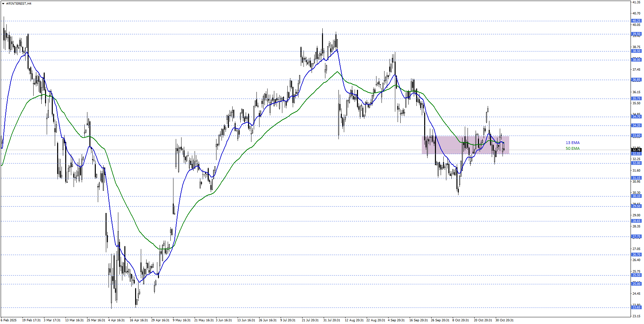The height and width of the screenshot is (324, 644).
Task: Click the 23.65 price level tag
Action: (x=636, y=308)
